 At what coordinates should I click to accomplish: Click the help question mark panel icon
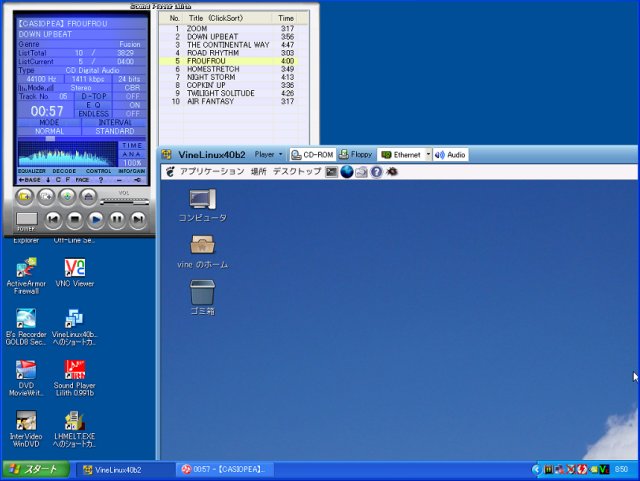[x=376, y=172]
